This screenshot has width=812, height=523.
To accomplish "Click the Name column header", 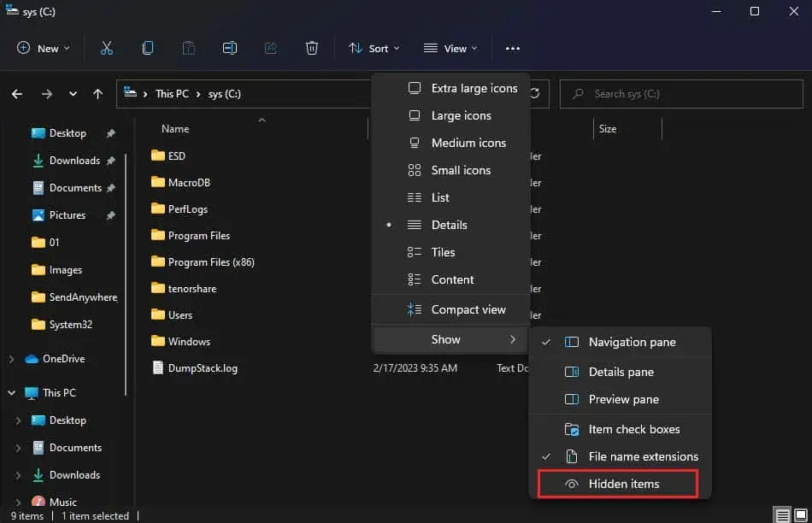I will coord(175,129).
